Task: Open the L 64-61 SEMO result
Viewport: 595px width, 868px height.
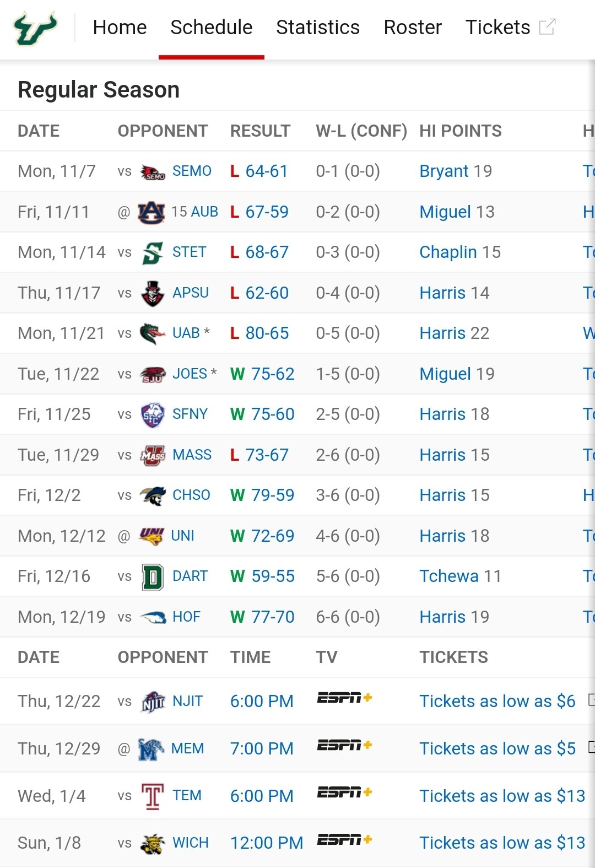Action: (259, 171)
